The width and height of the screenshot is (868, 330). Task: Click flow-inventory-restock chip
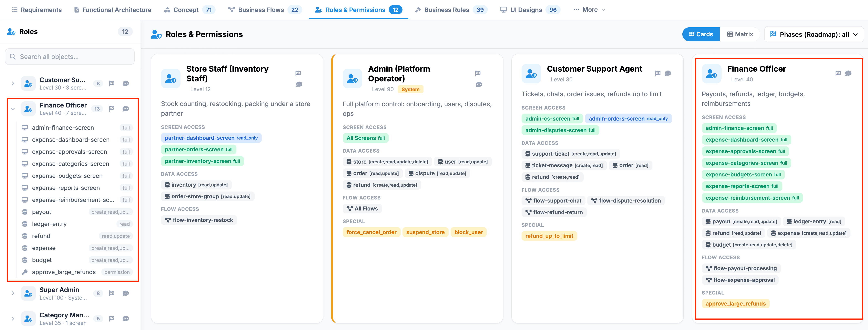199,220
